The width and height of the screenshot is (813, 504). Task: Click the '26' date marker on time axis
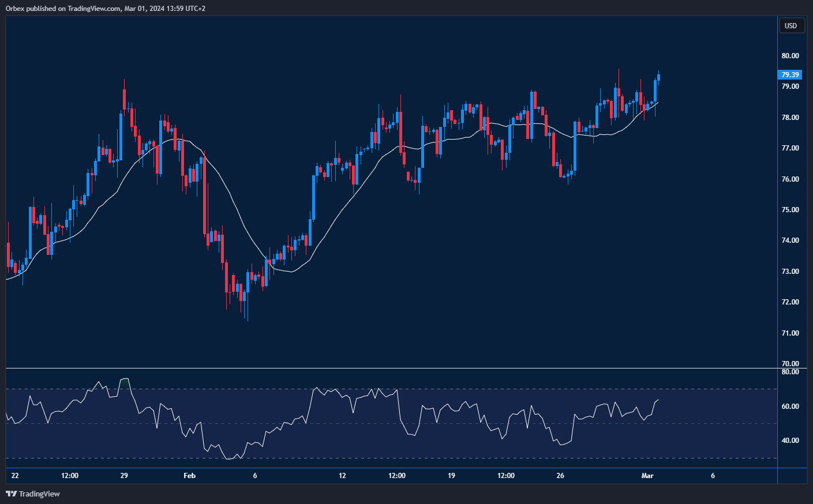tap(560, 476)
